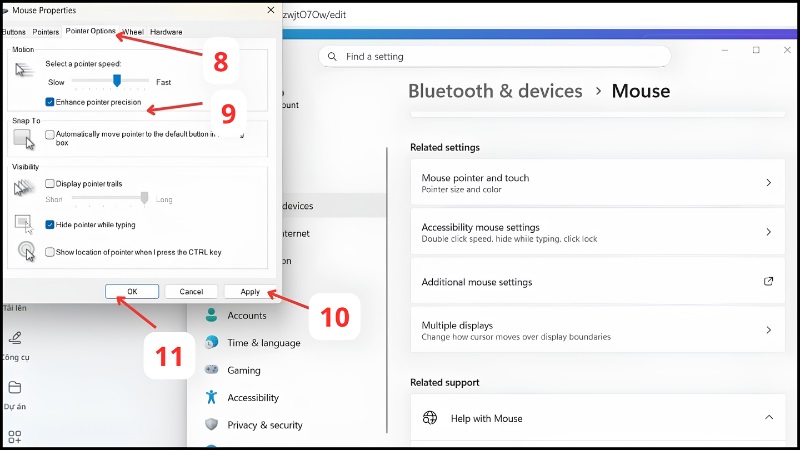800x450 pixels.
Task: Open Accounts in Settings sidebar
Action: tap(246, 315)
